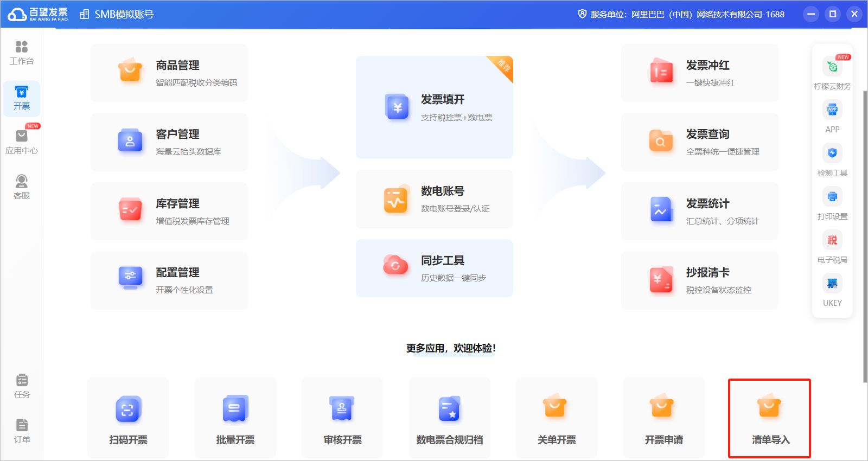
Task: Click the 数电账号 icon
Action: pos(396,199)
